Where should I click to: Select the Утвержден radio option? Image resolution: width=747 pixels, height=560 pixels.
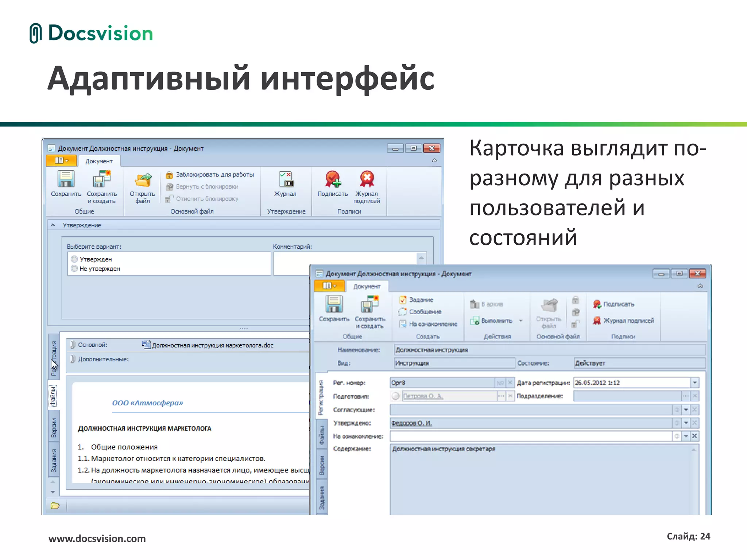click(x=74, y=259)
